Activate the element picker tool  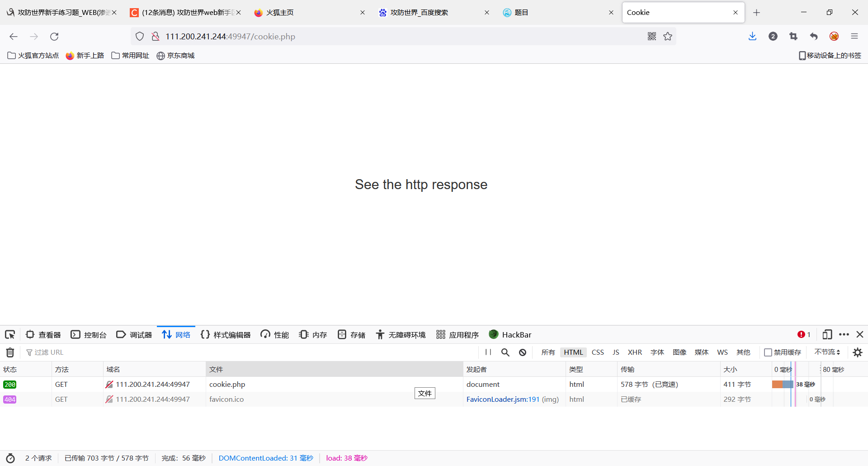point(10,334)
